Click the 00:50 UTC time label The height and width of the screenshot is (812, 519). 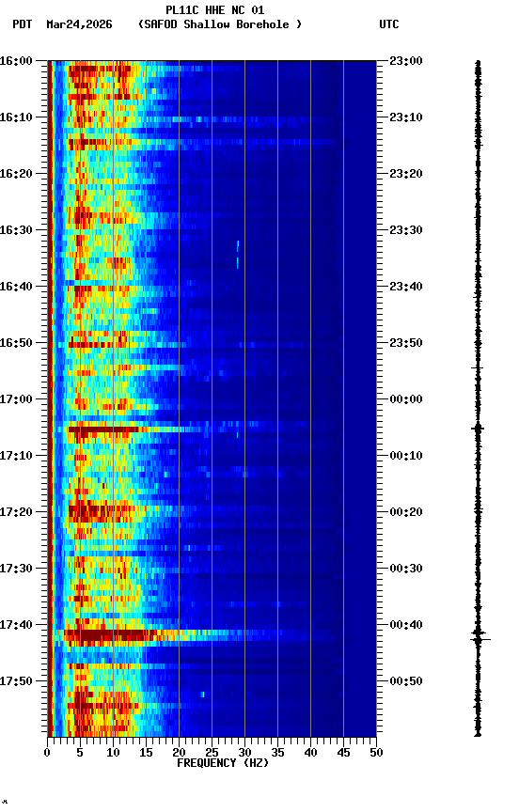(406, 681)
